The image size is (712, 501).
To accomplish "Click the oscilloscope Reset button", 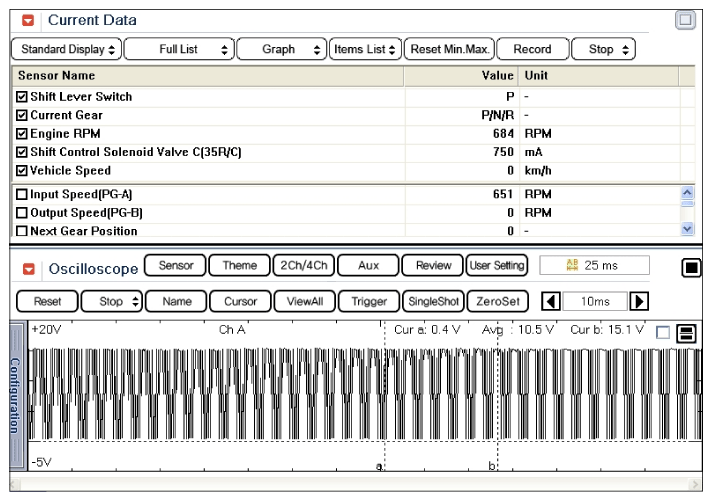I will pyautogui.click(x=47, y=301).
